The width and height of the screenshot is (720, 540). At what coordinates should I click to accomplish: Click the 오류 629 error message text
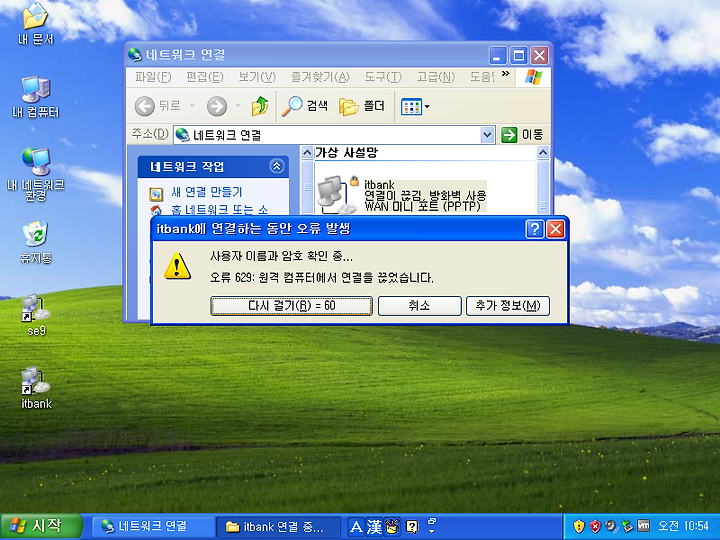pyautogui.click(x=321, y=278)
